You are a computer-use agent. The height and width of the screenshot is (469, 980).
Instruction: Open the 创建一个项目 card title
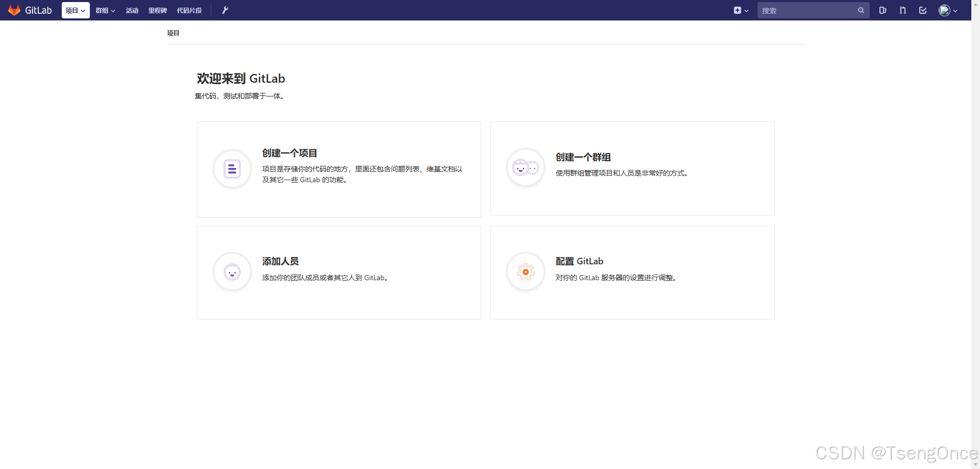290,153
